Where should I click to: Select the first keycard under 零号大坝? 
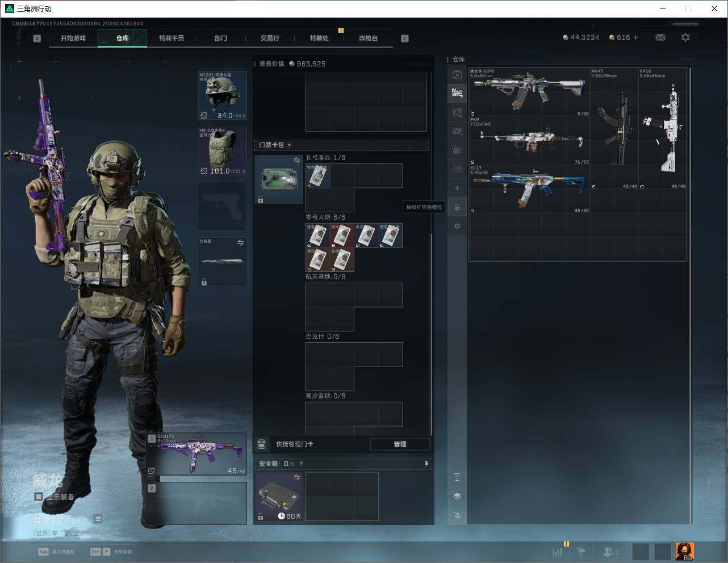point(318,236)
